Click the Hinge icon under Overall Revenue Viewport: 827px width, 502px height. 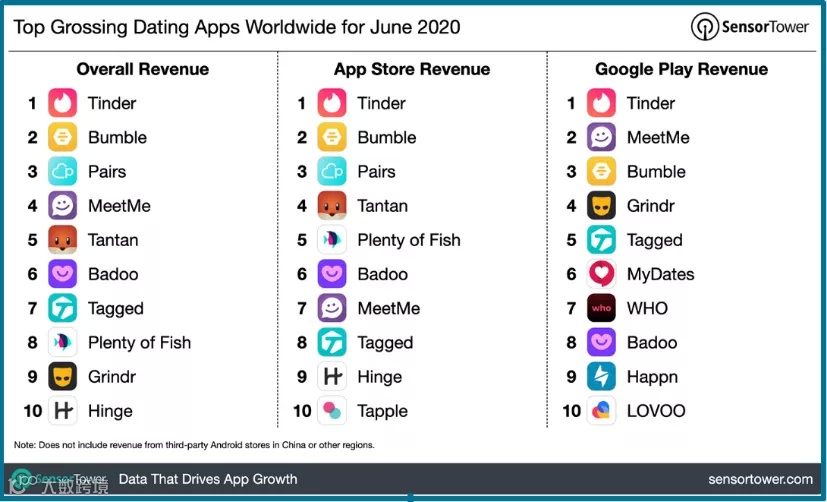coord(63,411)
